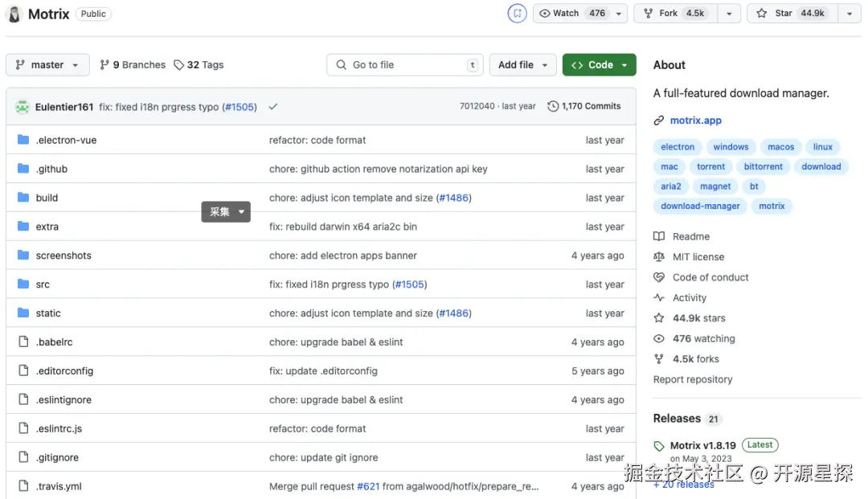The width and height of the screenshot is (868, 499).
Task: Click the .babelrc file icon
Action: [x=23, y=342]
